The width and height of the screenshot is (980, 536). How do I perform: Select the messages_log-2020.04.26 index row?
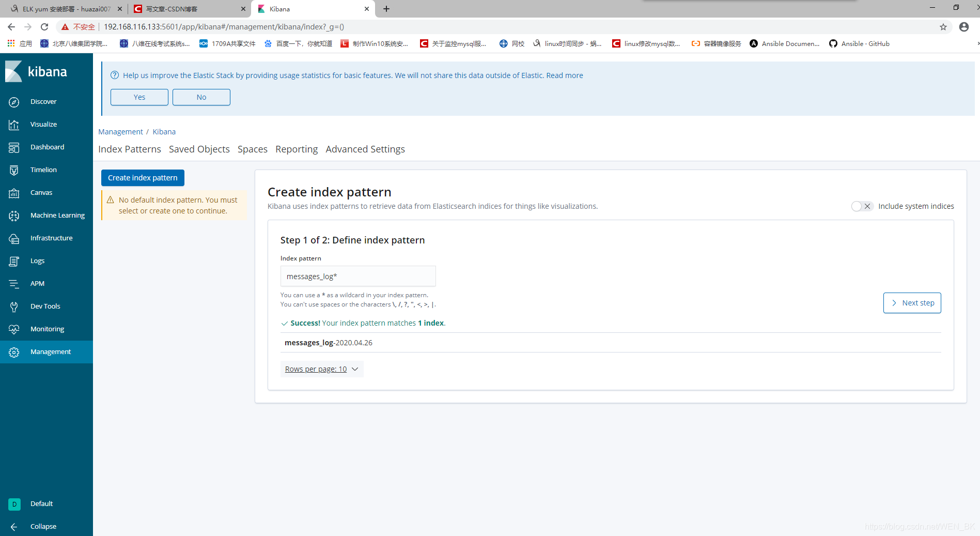pos(611,343)
